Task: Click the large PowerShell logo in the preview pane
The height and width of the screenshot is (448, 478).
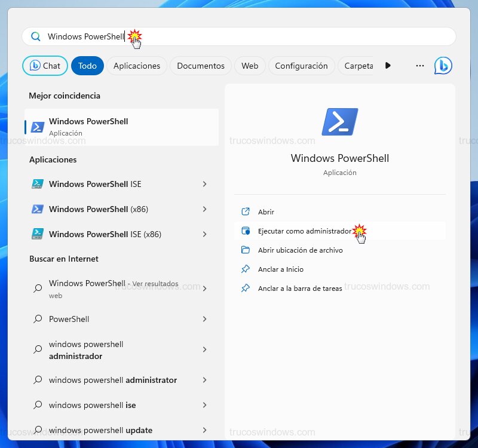Action: point(339,121)
